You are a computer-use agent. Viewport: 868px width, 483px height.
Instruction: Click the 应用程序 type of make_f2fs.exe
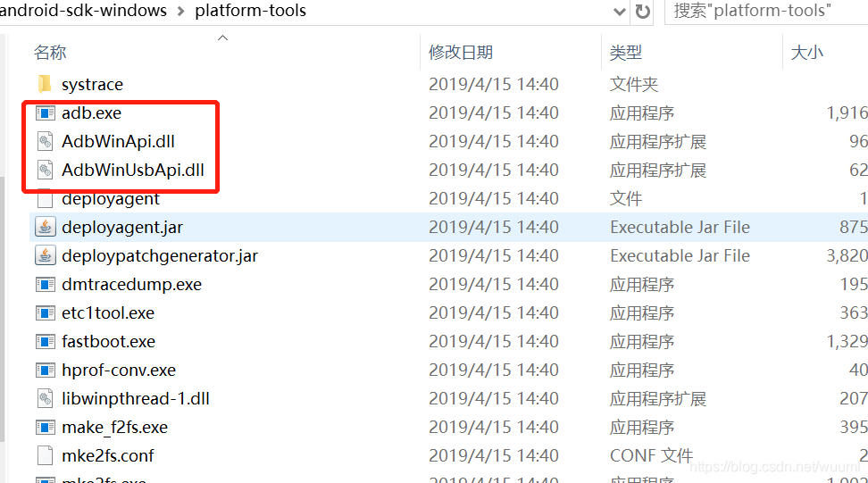point(642,427)
